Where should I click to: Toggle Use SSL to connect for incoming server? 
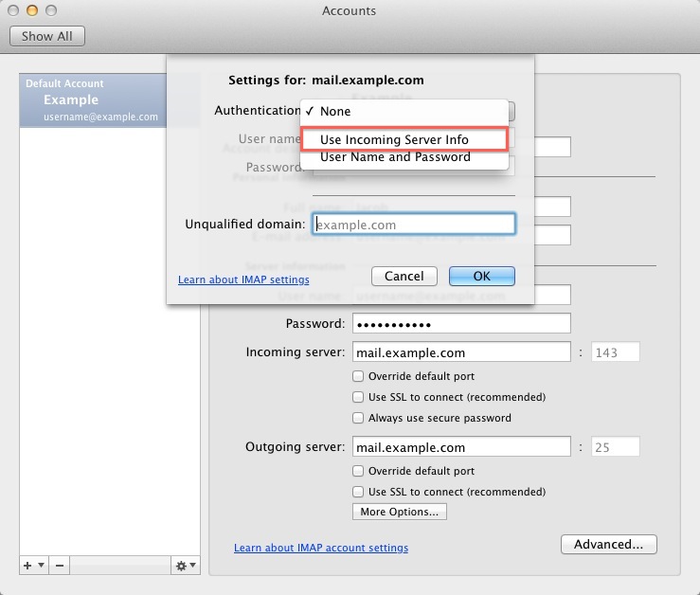pos(358,397)
